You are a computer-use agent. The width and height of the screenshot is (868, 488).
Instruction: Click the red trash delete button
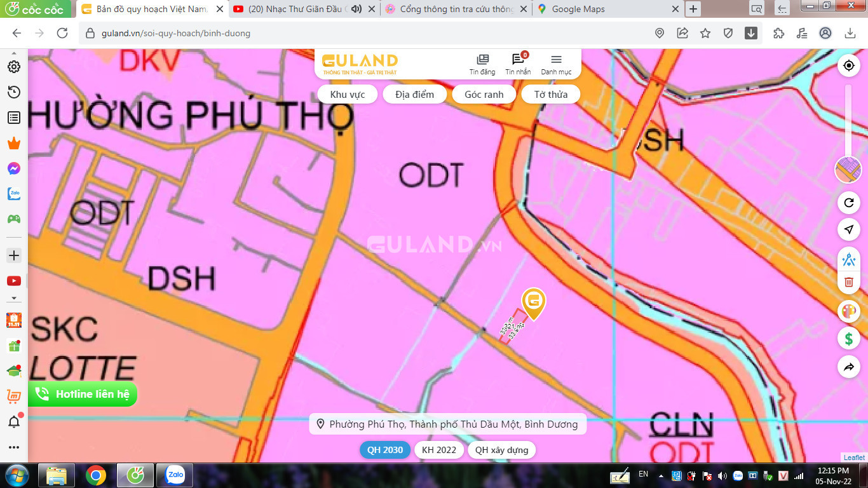click(x=848, y=281)
